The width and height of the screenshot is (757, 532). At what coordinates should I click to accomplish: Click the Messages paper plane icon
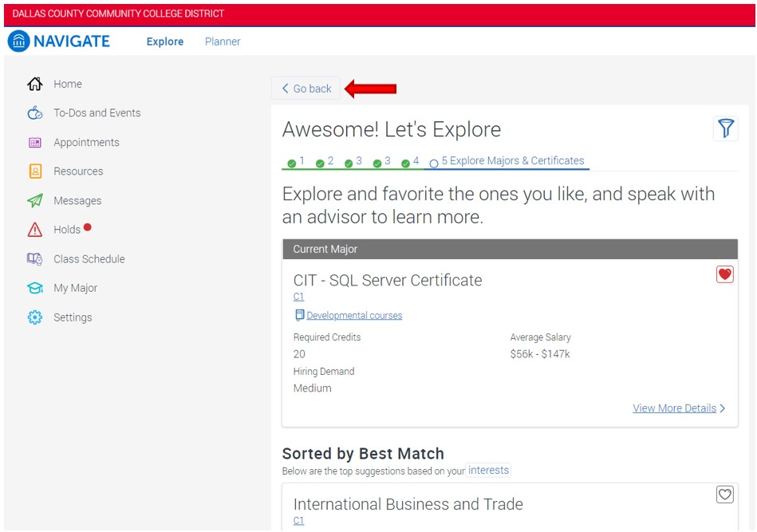point(34,201)
